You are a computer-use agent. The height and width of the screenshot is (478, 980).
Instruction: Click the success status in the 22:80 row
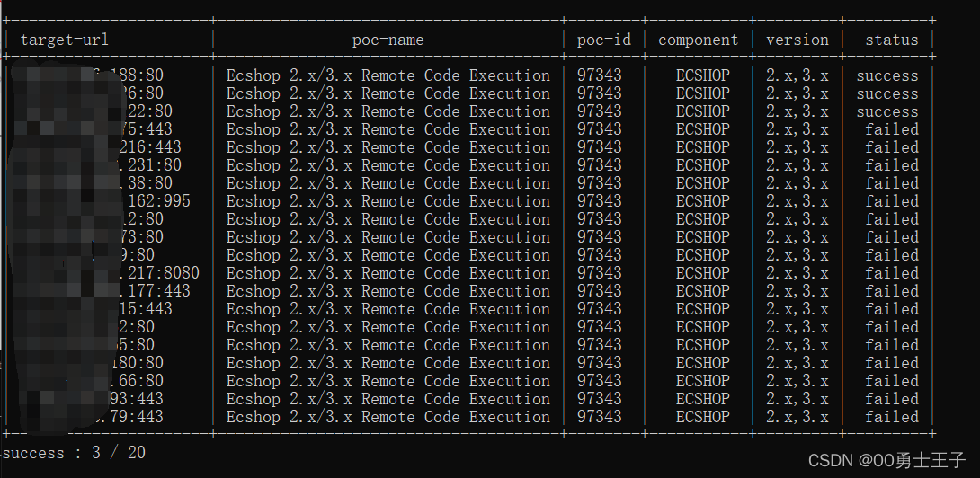886,111
